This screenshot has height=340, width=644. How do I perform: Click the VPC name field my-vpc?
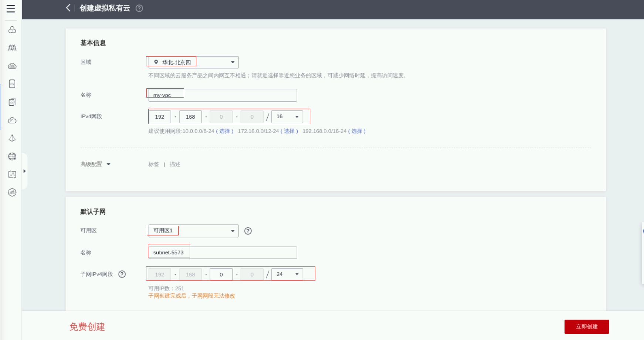(223, 95)
